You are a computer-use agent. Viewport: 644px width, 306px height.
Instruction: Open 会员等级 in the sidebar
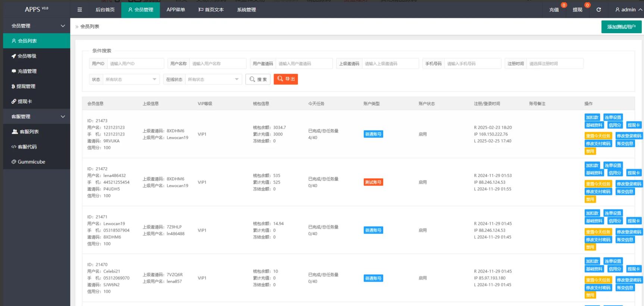[x=27, y=56]
